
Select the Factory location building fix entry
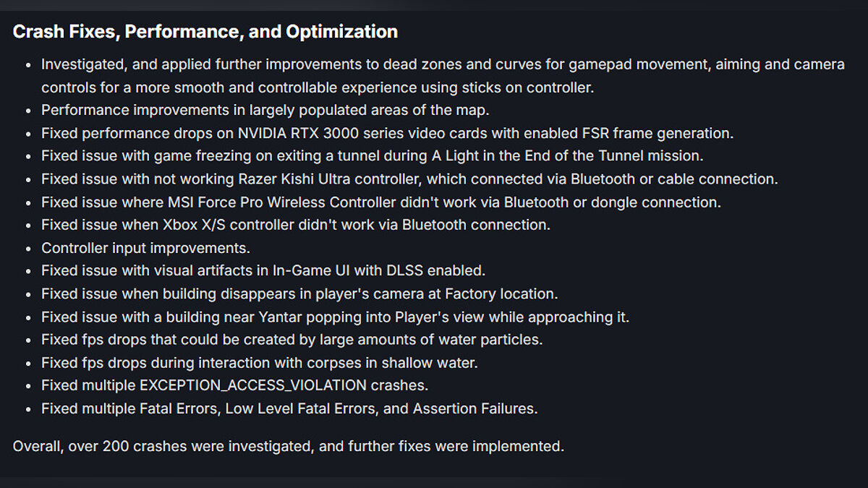[x=299, y=294]
